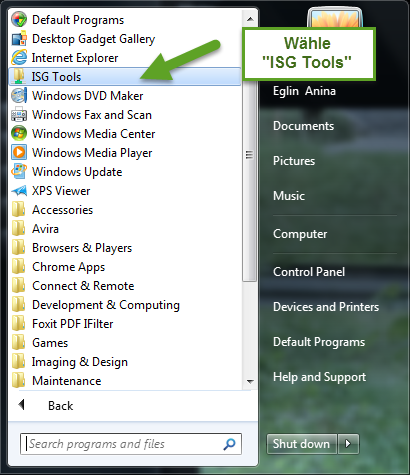
Task: Click the Windows Fax and Scan icon
Action: click(x=19, y=115)
